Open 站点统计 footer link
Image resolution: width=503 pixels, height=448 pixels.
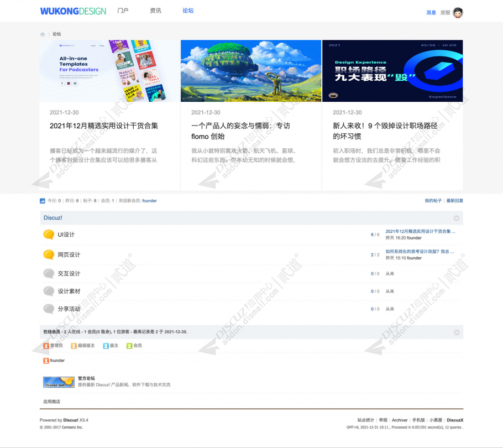pos(366,420)
